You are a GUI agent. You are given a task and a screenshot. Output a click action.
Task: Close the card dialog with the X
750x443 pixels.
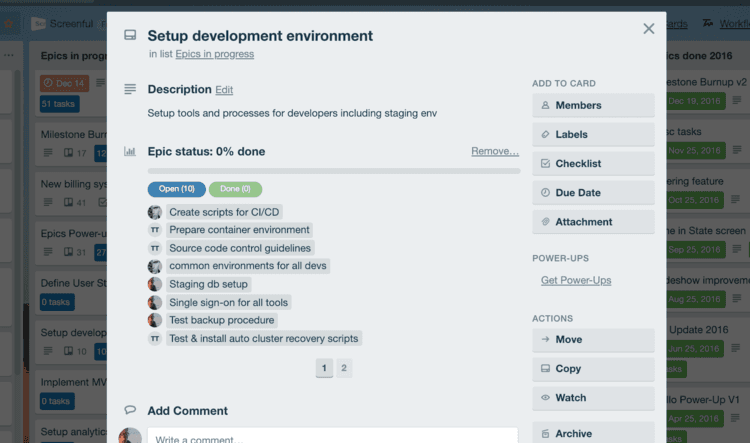(649, 29)
